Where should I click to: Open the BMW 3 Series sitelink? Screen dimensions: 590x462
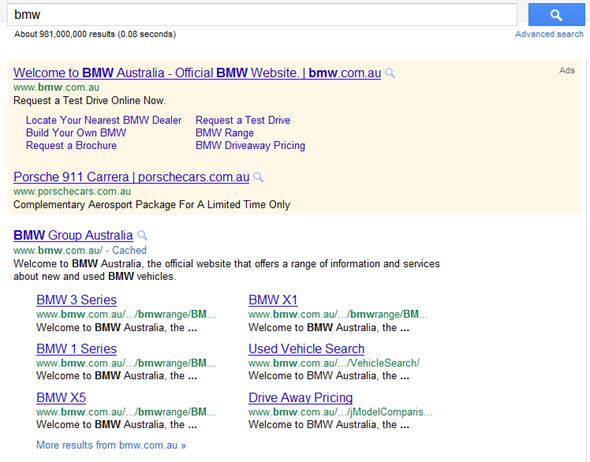pos(76,300)
